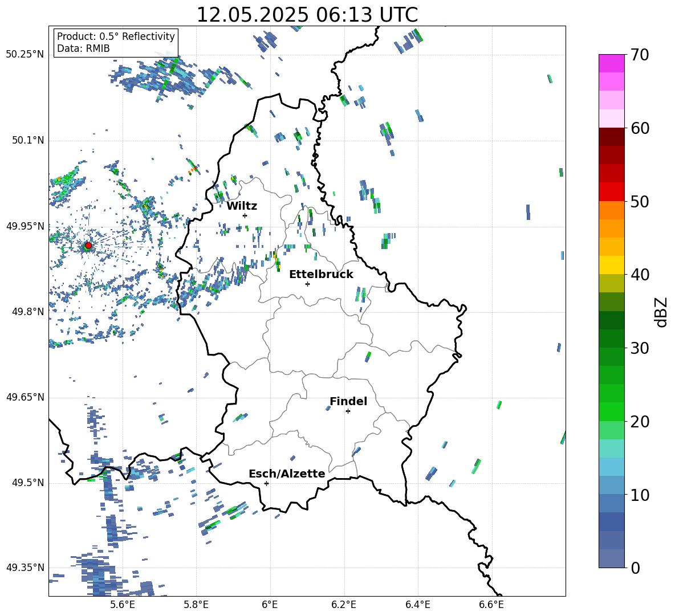Image resolution: width=675 pixels, height=616 pixels.
Task: Click the 6°E longitude label
Action: click(270, 605)
